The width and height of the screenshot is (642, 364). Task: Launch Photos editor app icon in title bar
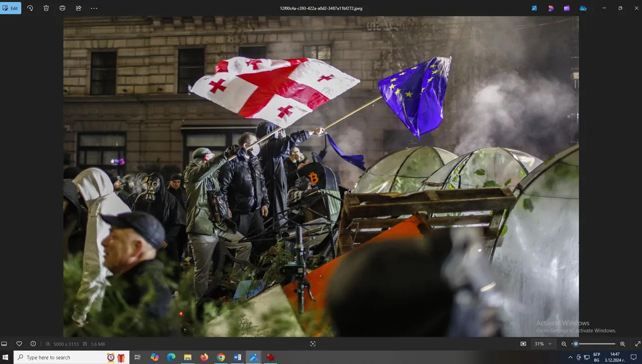click(x=535, y=8)
